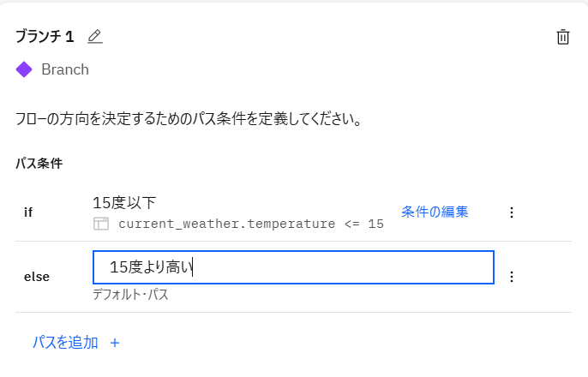Open the if row's three-dot menu
This screenshot has width=588, height=377.
(512, 212)
